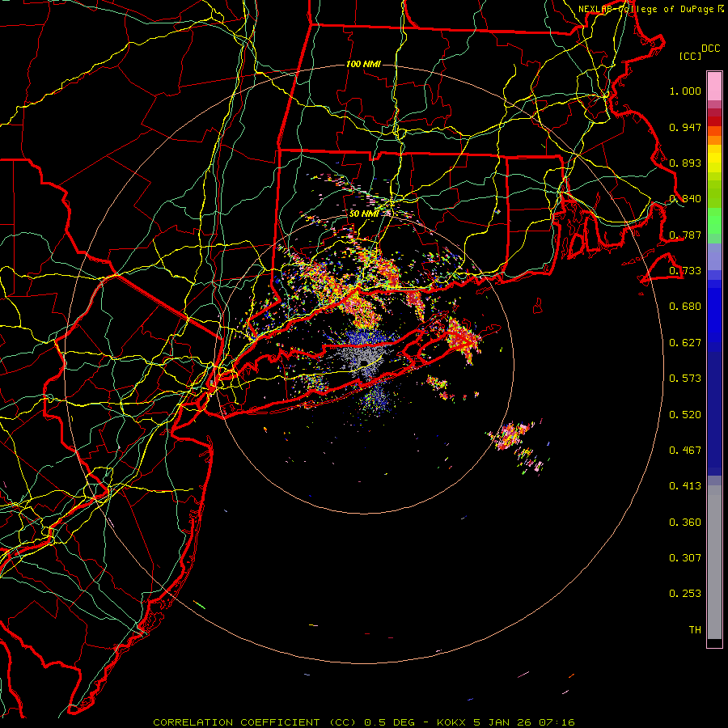Click the 1.000 scale value
The width and height of the screenshot is (728, 728).
685,91
